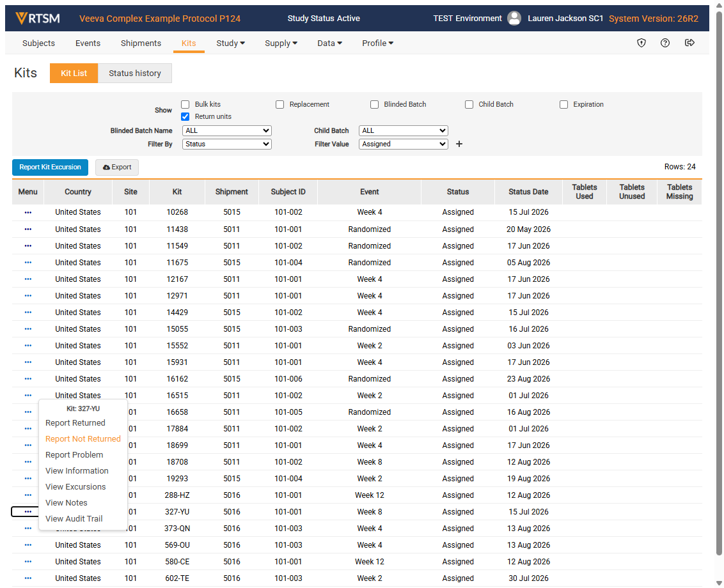
Task: Click the vertical page scrollbar
Action: point(719,282)
